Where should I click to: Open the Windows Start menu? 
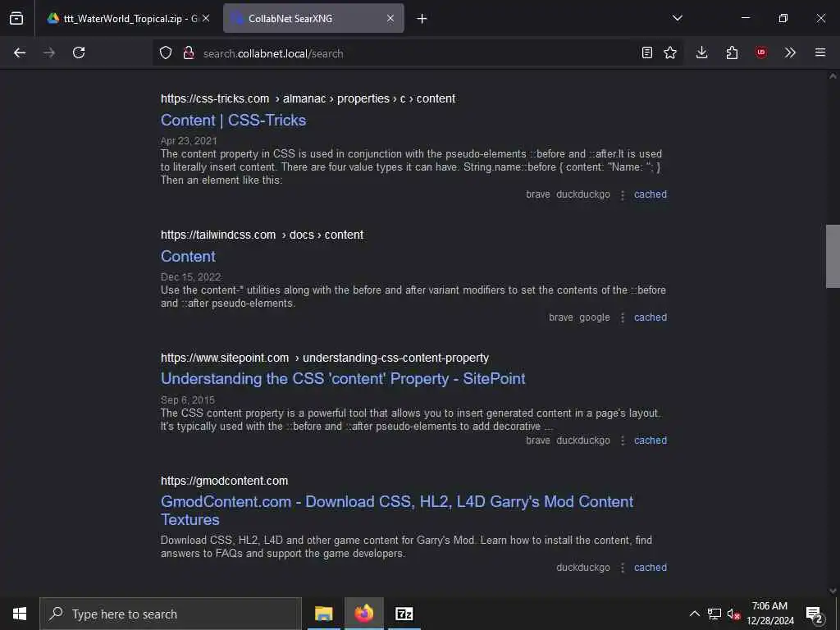(x=20, y=614)
